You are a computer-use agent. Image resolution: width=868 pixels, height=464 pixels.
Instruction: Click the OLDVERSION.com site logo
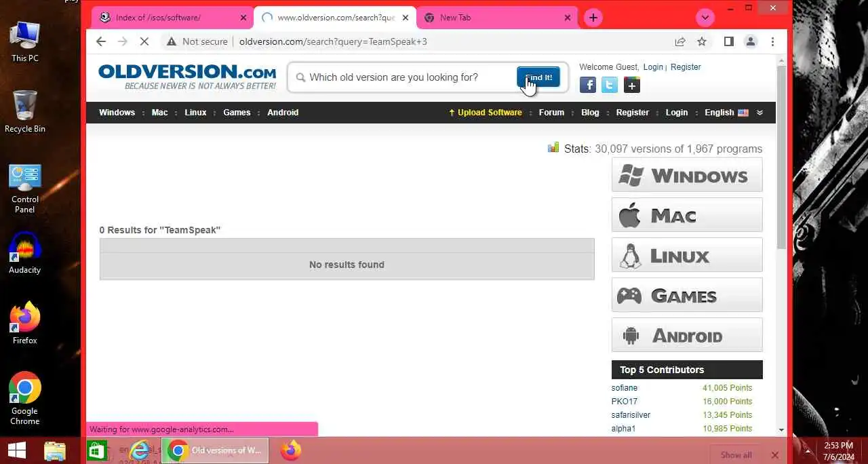point(187,77)
